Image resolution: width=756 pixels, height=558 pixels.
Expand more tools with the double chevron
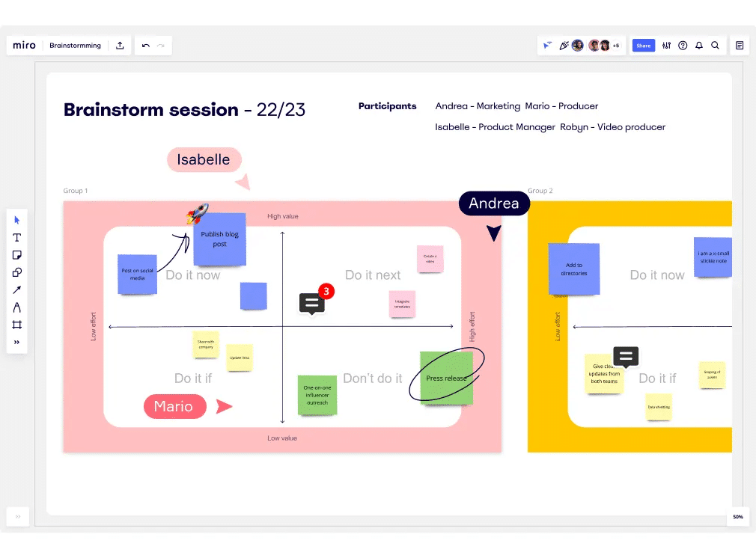click(x=17, y=343)
